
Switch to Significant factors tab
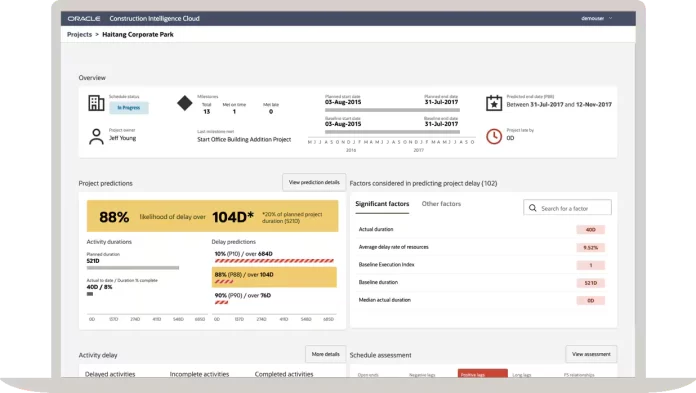[382, 204]
